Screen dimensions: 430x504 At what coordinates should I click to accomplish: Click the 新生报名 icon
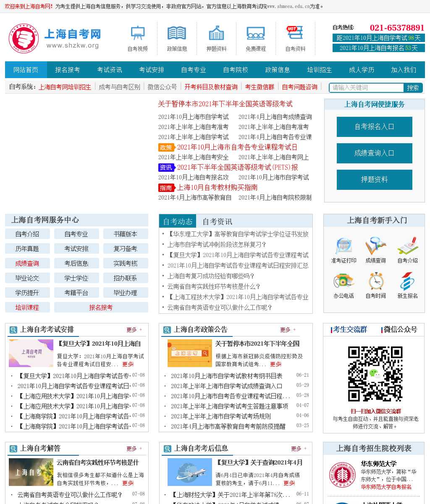coord(407,281)
